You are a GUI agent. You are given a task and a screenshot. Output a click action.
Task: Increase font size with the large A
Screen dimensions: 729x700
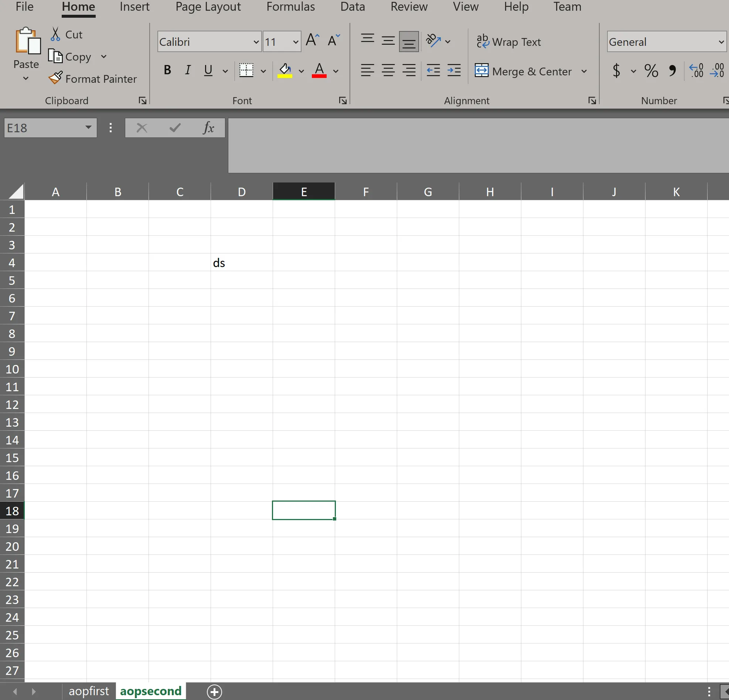[x=313, y=40]
